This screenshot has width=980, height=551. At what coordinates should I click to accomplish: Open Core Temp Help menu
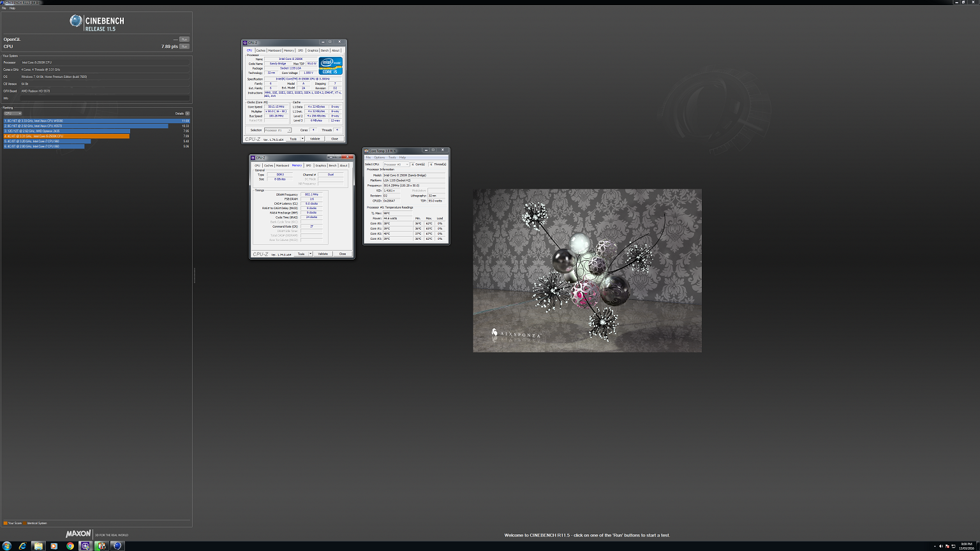tap(403, 157)
